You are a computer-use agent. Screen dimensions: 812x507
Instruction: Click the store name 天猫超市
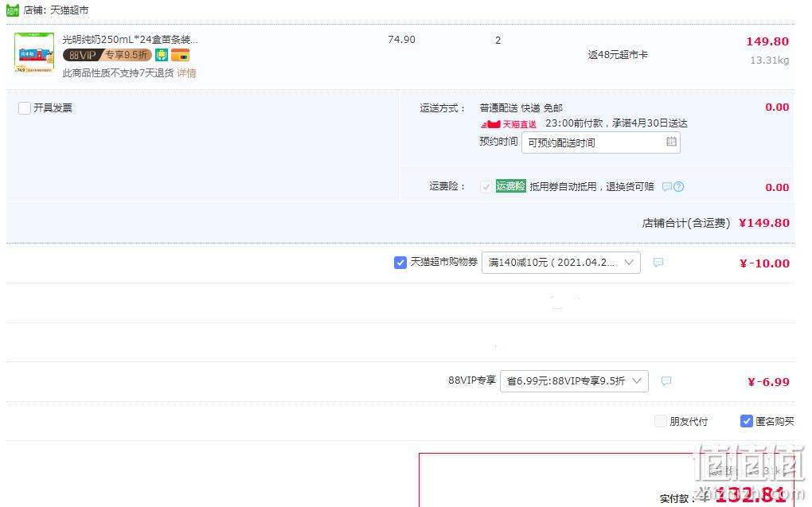(x=69, y=10)
